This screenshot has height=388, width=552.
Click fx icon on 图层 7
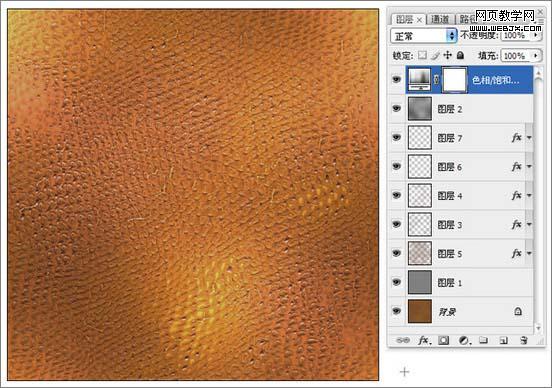click(516, 137)
